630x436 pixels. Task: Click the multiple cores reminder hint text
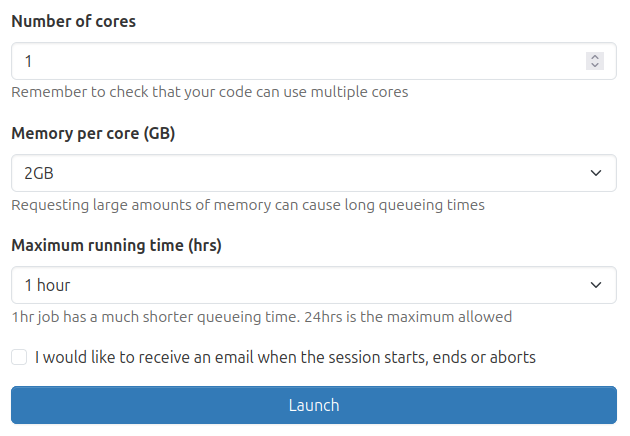tap(209, 93)
